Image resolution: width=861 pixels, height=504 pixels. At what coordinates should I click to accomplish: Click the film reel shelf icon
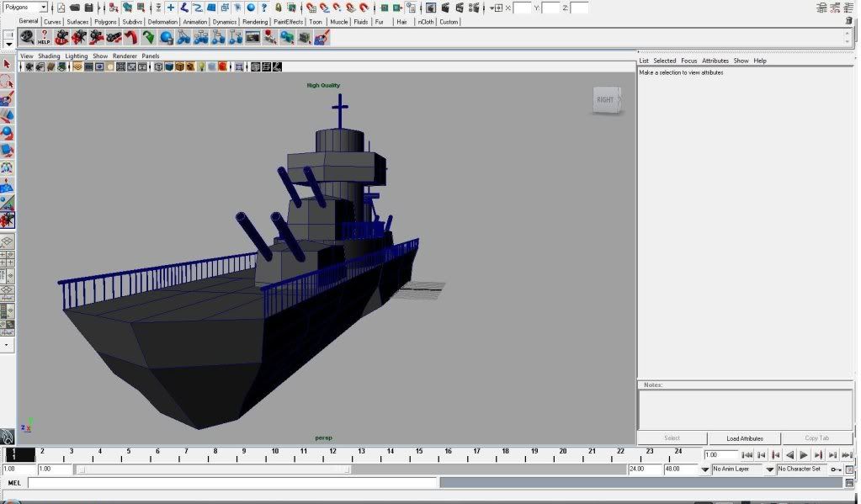coord(27,37)
